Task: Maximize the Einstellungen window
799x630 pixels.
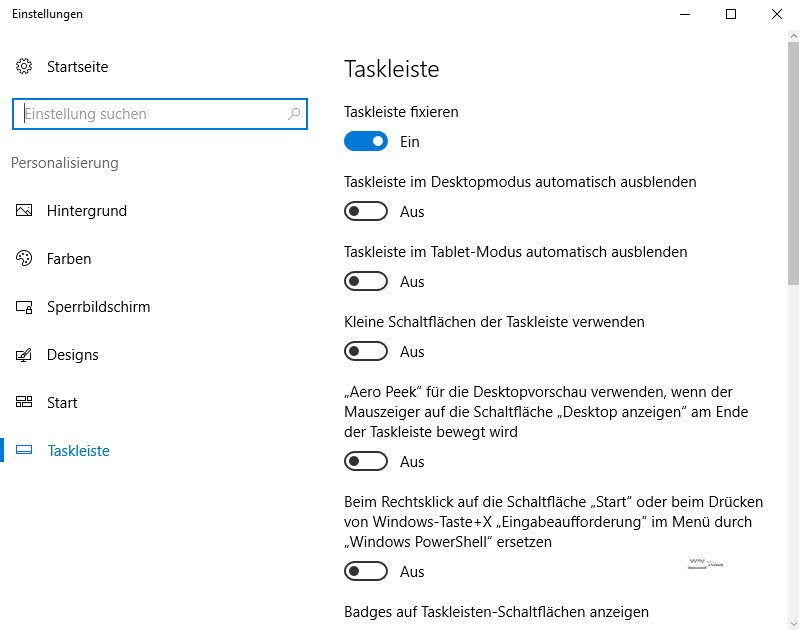Action: tap(731, 14)
